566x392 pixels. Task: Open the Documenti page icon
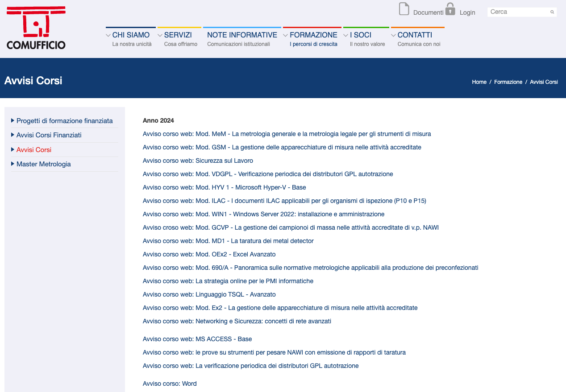point(404,9)
